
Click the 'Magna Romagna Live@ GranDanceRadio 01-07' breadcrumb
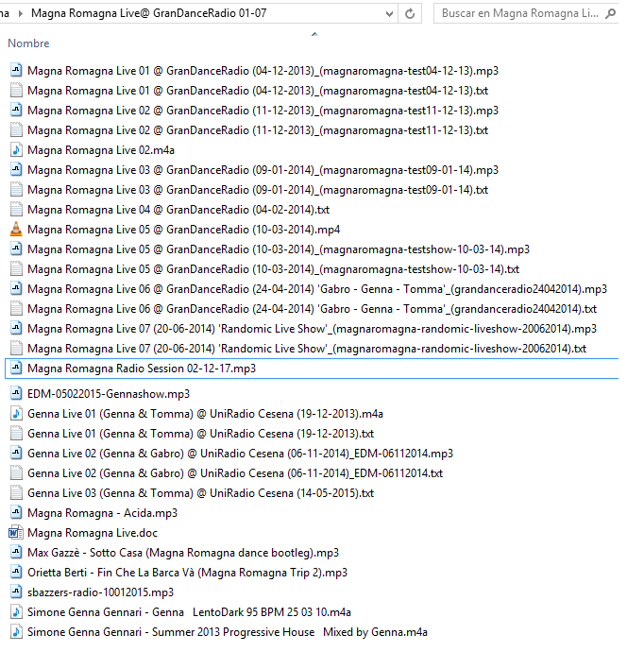(x=149, y=13)
